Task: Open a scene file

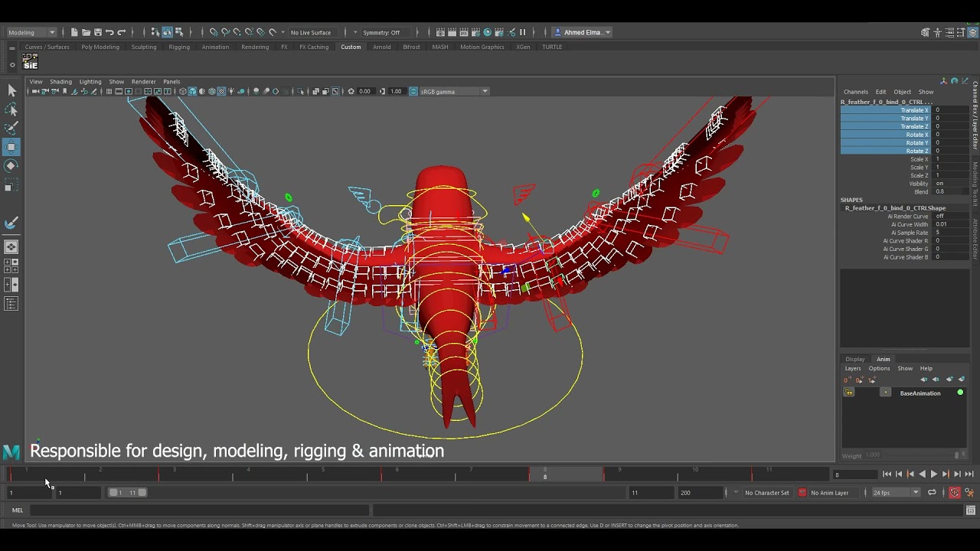Action: (x=86, y=32)
